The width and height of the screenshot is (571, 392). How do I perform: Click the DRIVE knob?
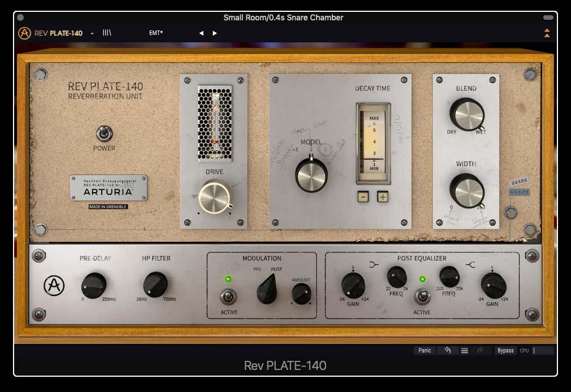(214, 197)
